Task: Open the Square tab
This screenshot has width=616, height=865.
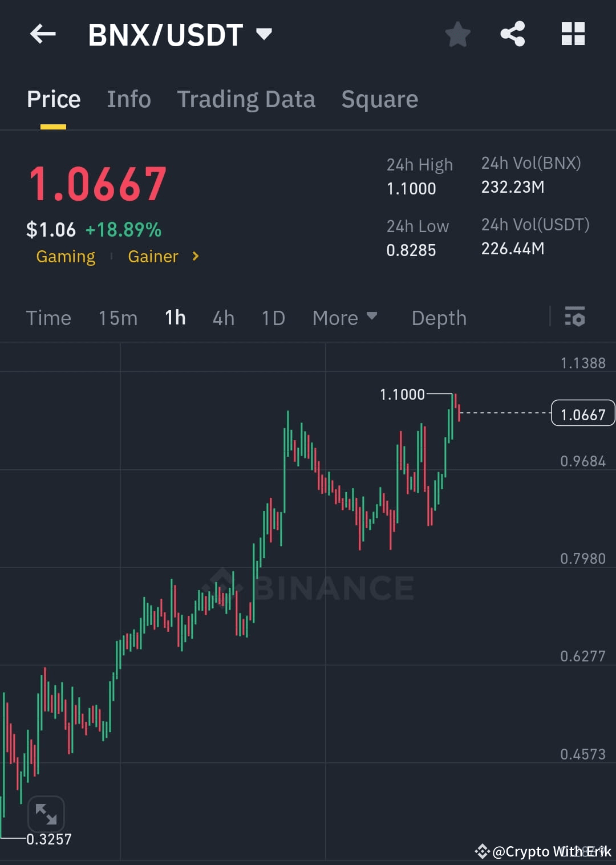Action: [x=379, y=98]
